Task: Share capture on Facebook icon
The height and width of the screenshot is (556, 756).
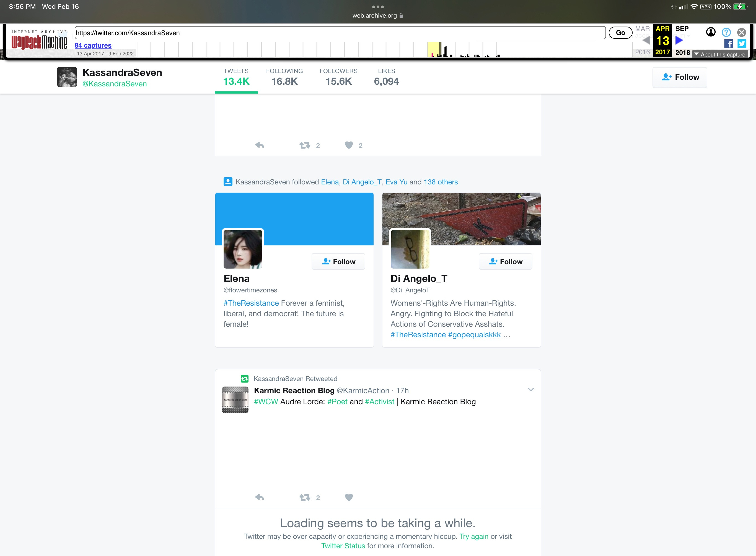Action: coord(728,44)
